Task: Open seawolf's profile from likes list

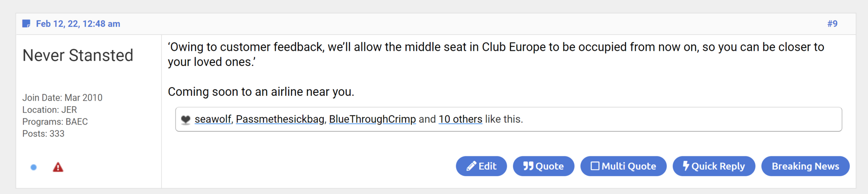Action: coord(213,119)
